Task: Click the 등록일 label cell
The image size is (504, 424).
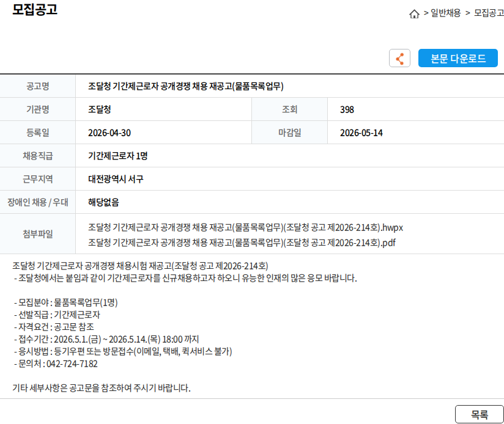Action: click(x=37, y=133)
